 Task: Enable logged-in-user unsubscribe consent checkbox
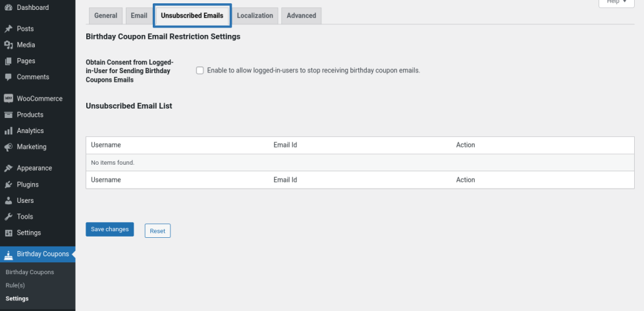(200, 71)
